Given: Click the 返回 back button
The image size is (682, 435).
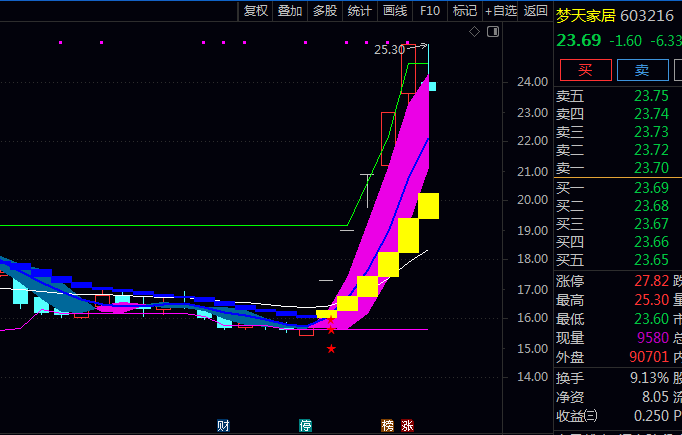Looking at the screenshot, I should coord(535,11).
